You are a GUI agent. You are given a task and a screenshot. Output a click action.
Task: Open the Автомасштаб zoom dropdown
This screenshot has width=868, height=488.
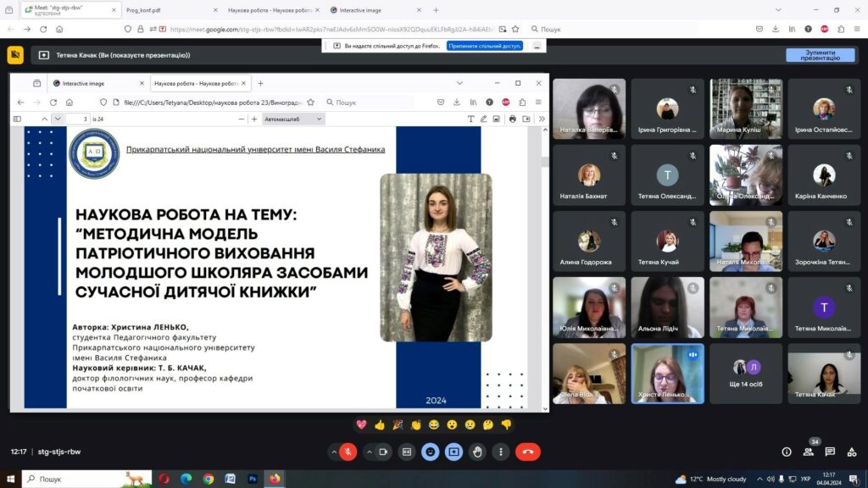point(293,119)
